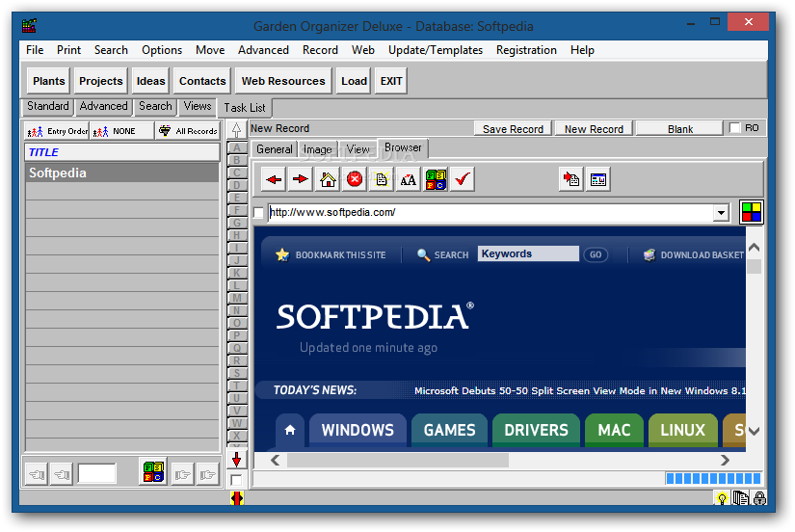The image size is (795, 532).
Task: Click the red checkmark icon
Action: [x=463, y=179]
